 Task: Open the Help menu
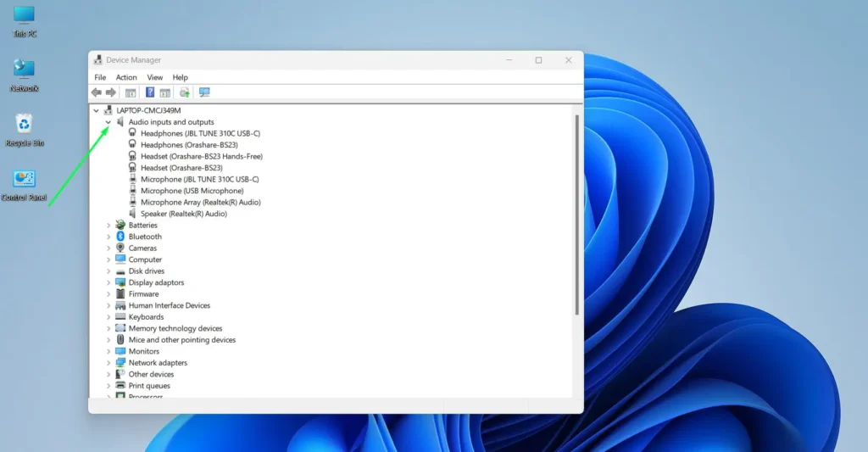(180, 77)
